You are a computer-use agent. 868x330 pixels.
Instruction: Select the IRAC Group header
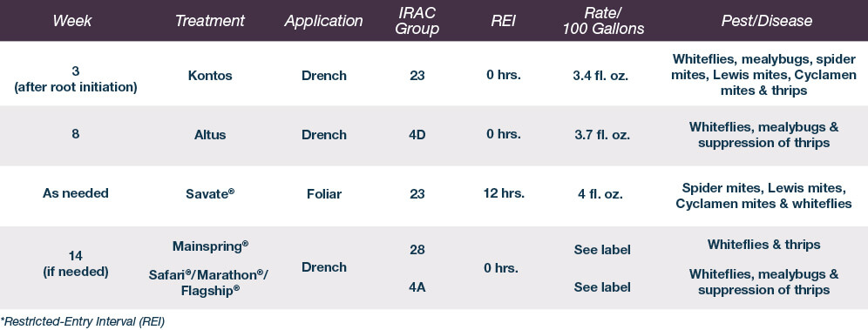click(x=417, y=21)
